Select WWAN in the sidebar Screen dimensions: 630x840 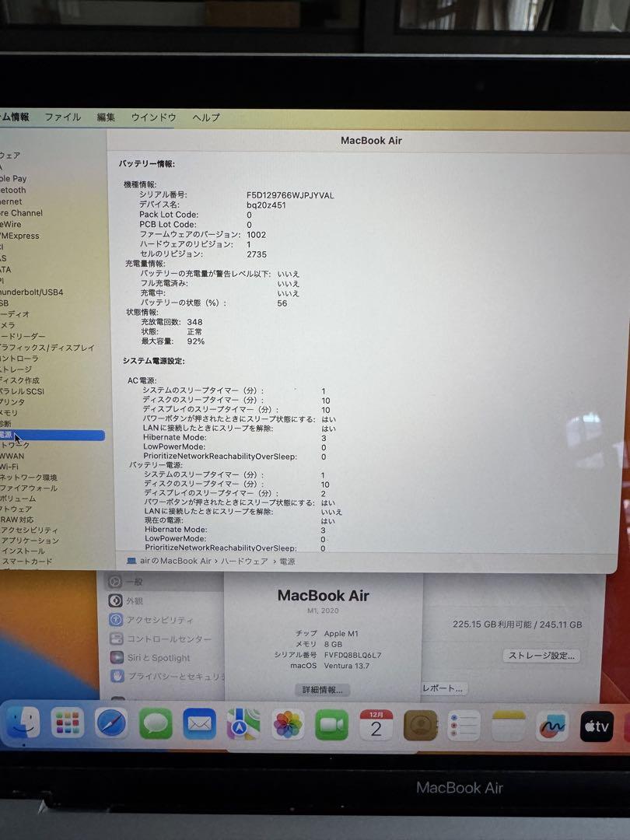pyautogui.click(x=12, y=456)
